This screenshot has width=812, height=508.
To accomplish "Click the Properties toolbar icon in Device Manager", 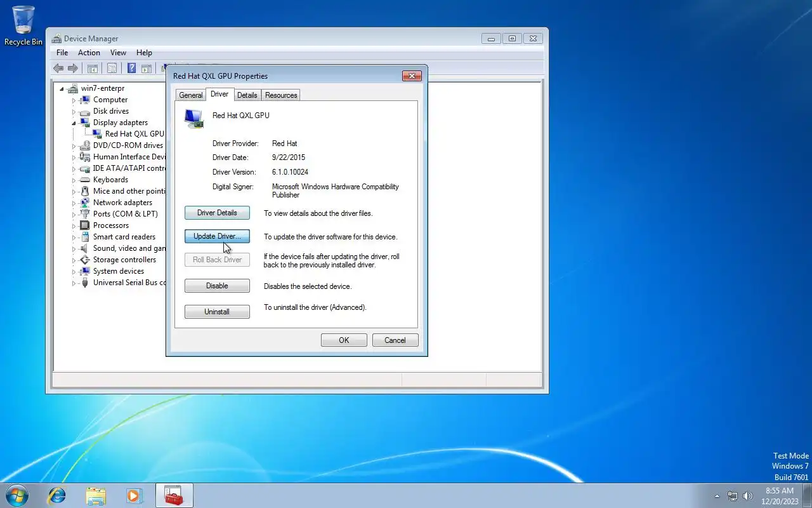I will pos(112,69).
